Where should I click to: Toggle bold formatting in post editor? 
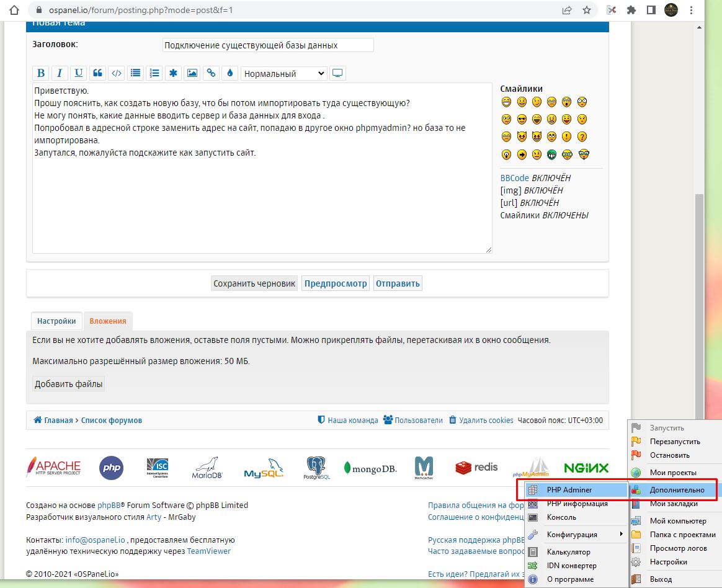(x=41, y=73)
